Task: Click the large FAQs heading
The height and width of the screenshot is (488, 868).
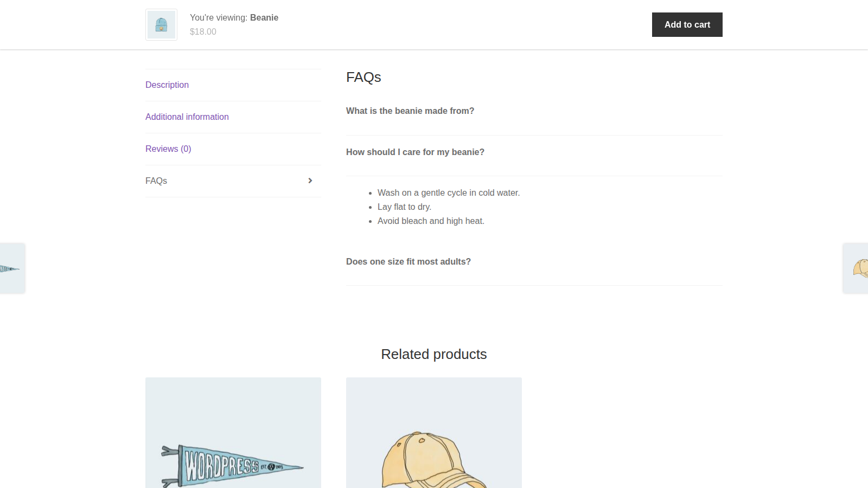Action: point(363,77)
